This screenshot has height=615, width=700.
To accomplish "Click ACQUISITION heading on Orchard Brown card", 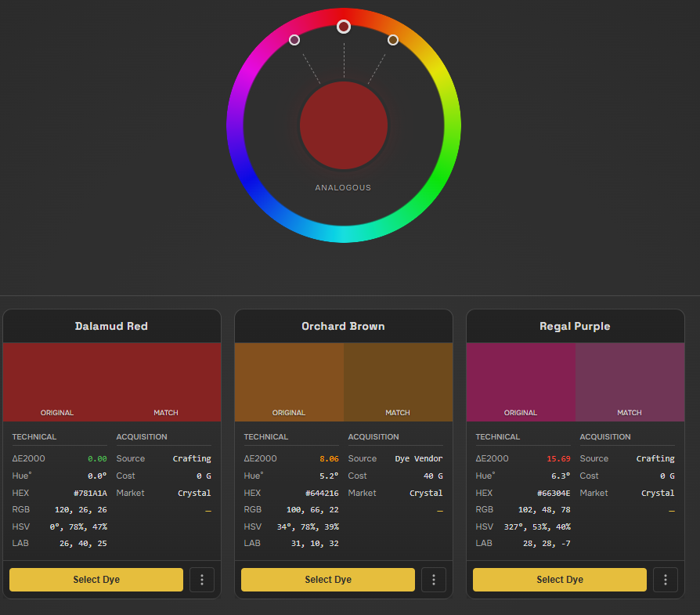I will (373, 437).
